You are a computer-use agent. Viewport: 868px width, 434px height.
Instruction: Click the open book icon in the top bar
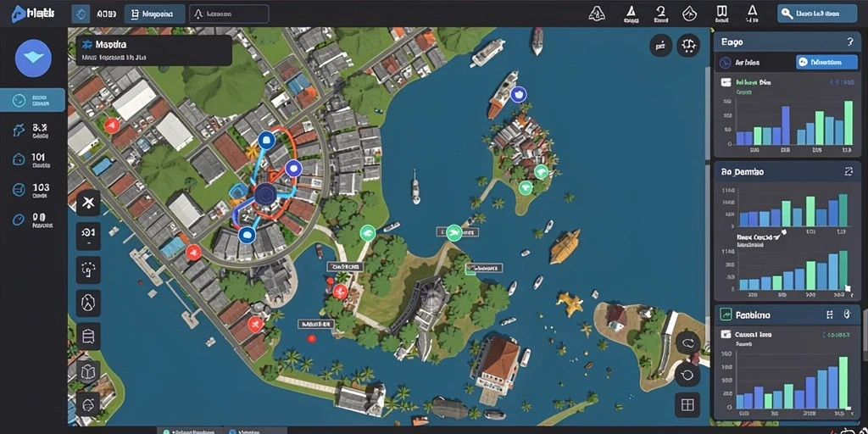[x=721, y=12]
